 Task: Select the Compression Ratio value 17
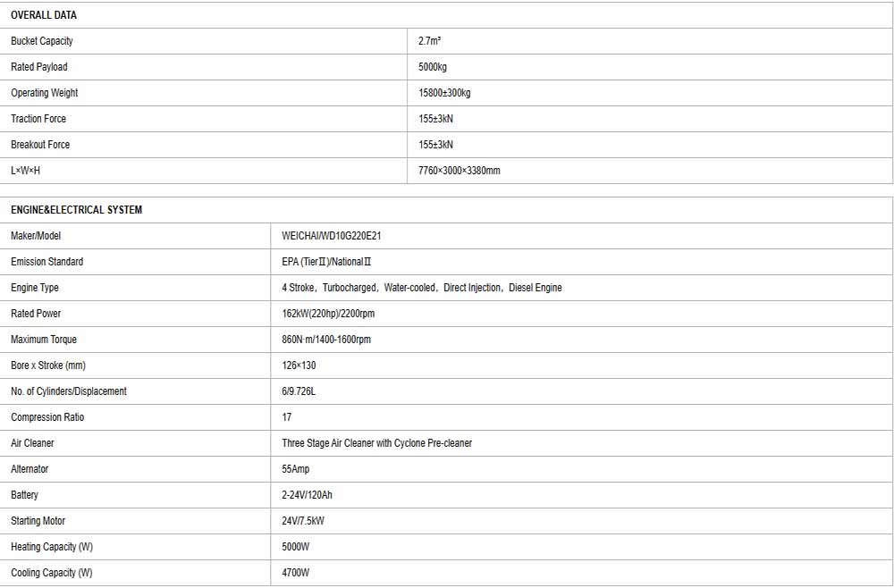(x=287, y=417)
